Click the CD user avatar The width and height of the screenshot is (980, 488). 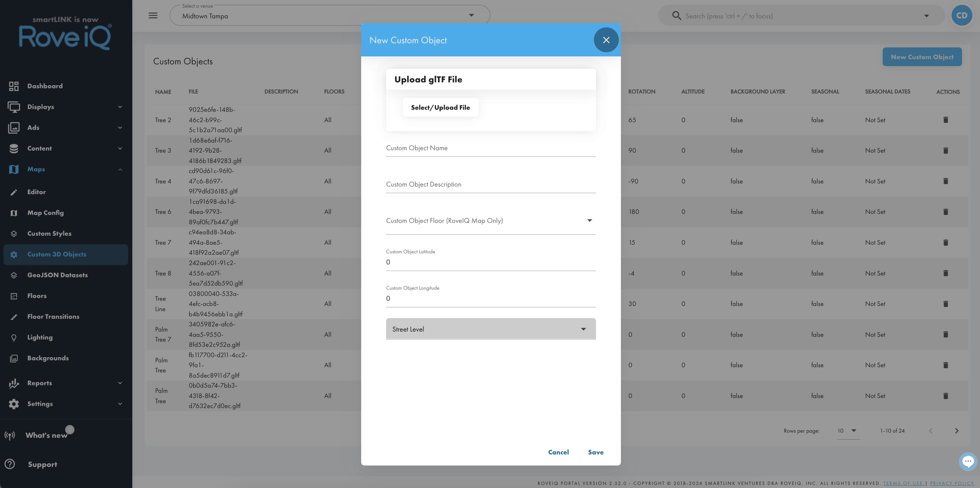point(962,16)
